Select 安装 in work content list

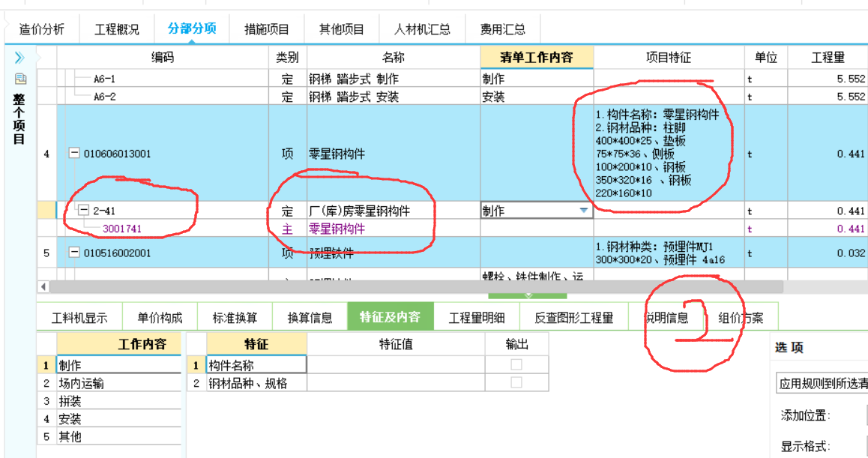point(119,418)
